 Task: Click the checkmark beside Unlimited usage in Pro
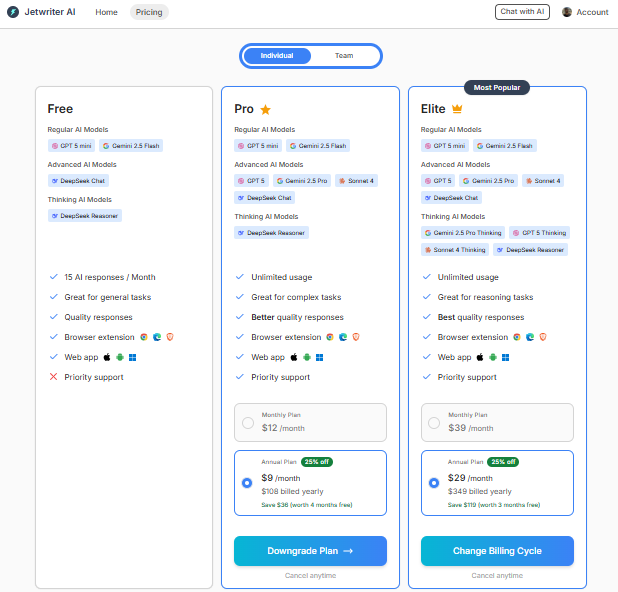(240, 277)
